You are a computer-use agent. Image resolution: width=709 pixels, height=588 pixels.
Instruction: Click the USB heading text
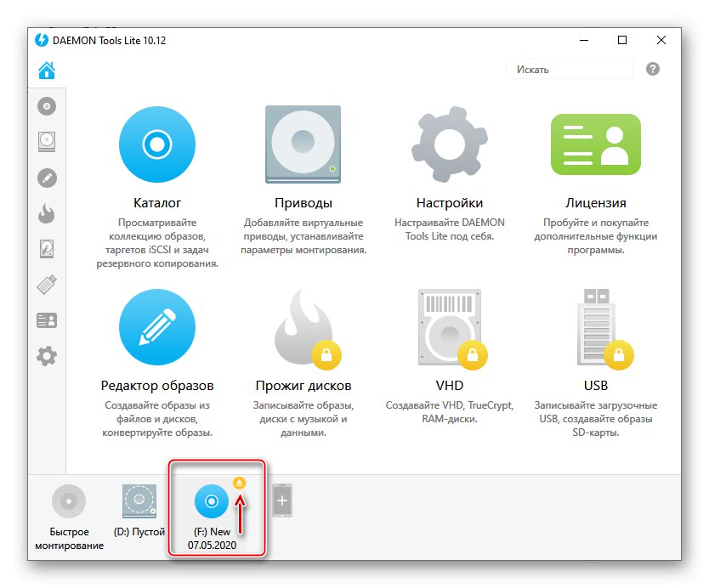tap(595, 386)
